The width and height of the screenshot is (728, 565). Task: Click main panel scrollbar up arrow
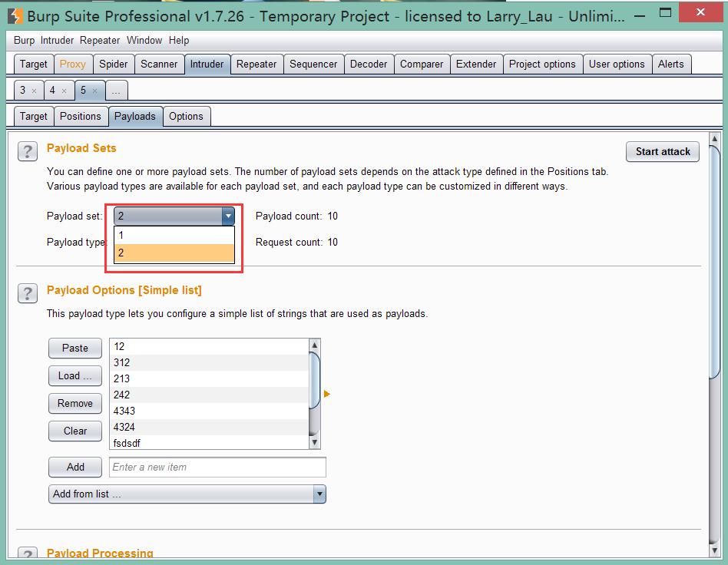point(714,139)
